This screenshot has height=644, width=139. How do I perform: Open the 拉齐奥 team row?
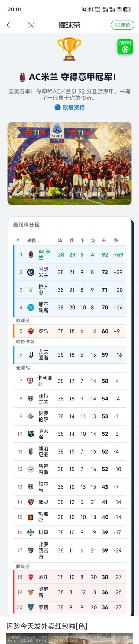point(70,290)
